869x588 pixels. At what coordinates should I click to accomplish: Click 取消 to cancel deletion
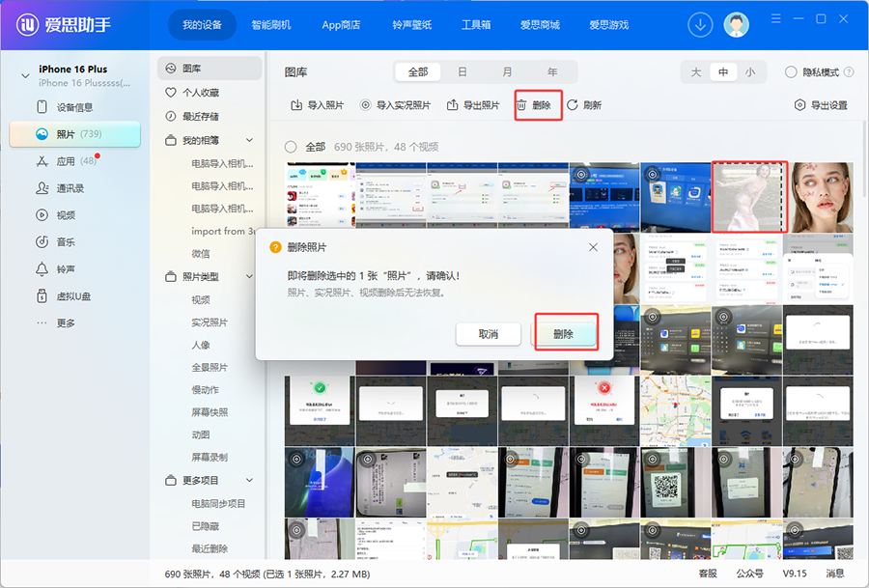[x=489, y=334]
